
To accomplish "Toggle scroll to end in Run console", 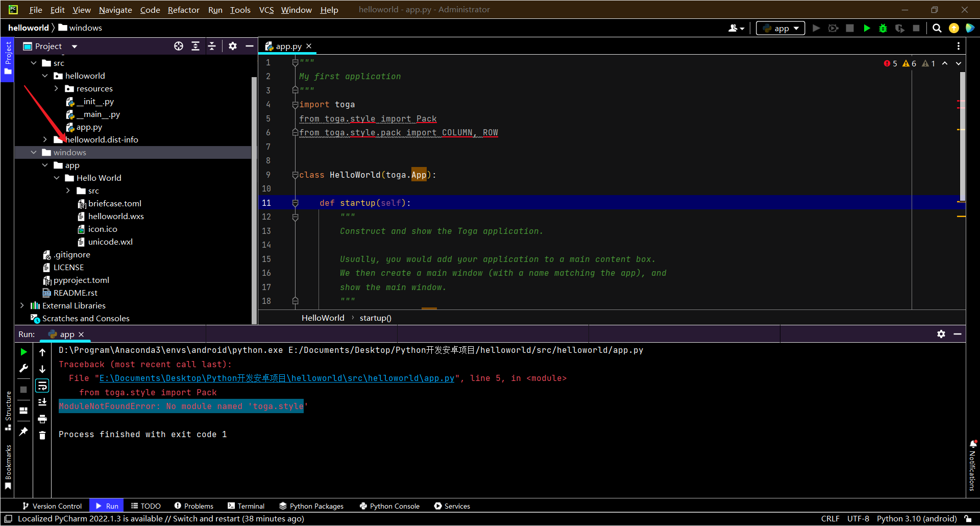I will 42,402.
